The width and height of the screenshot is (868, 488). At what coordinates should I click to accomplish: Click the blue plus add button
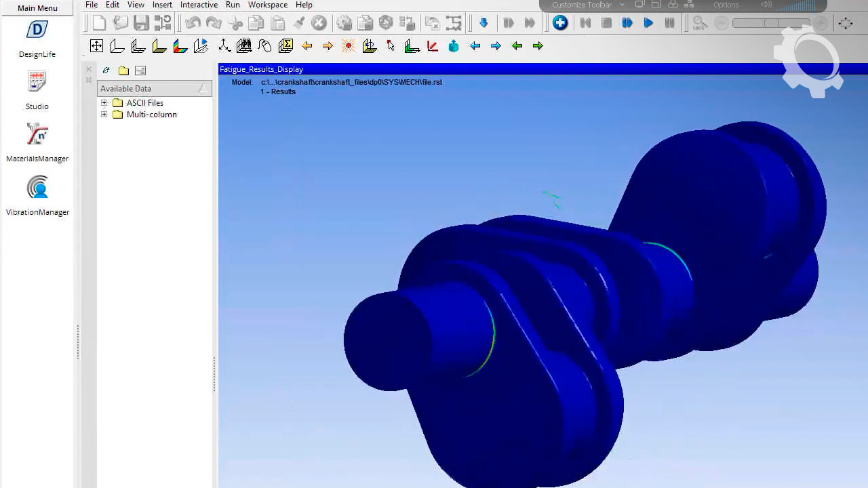pos(560,23)
